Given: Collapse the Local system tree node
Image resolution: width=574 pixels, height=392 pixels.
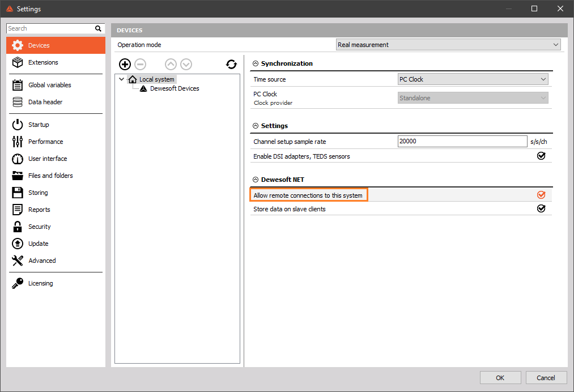Looking at the screenshot, I should click(121, 79).
